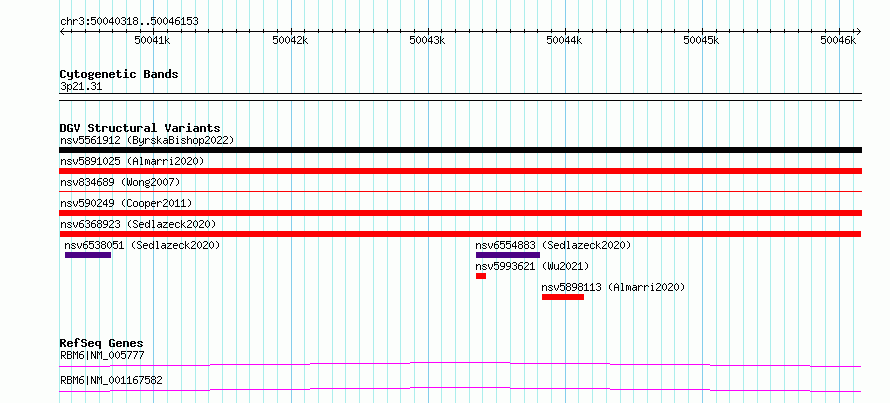Screen dimensions: 890x403
Task: Open nsv6368923 (Sedlazeck2020) variant label
Action: click(138, 224)
